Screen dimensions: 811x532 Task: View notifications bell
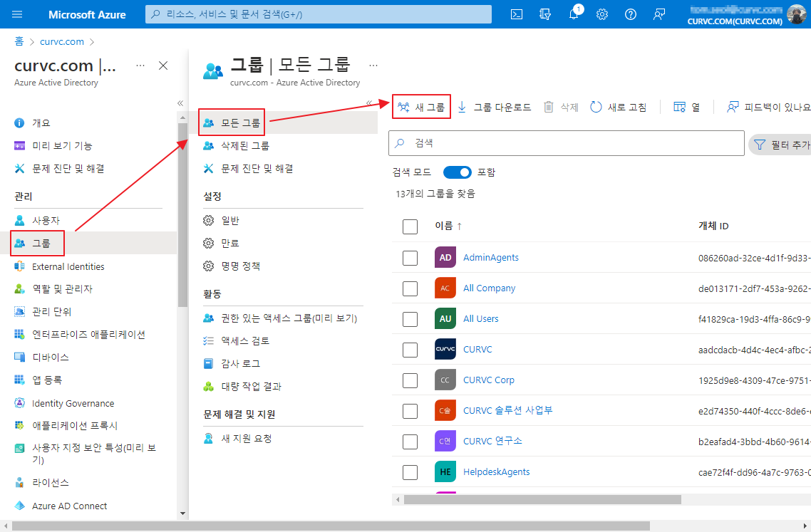point(574,14)
